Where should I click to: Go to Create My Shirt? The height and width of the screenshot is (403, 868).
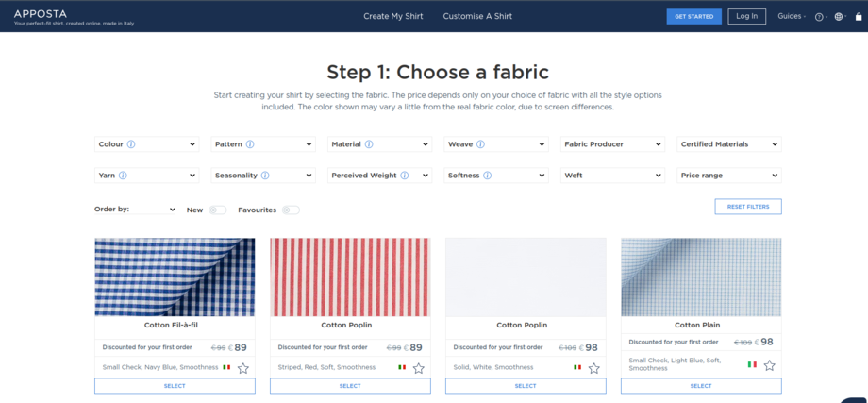click(393, 16)
